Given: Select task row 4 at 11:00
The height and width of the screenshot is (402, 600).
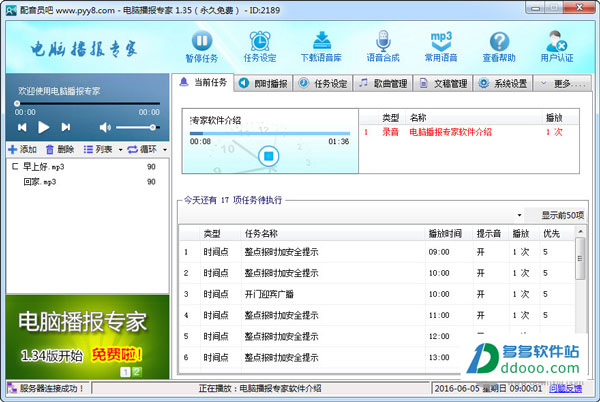Looking at the screenshot, I should [x=377, y=315].
